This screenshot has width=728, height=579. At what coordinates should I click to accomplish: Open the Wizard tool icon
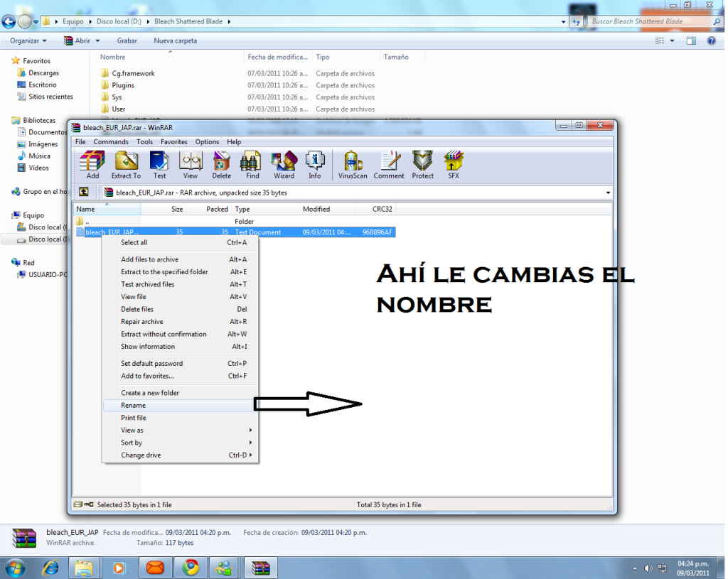(x=284, y=165)
